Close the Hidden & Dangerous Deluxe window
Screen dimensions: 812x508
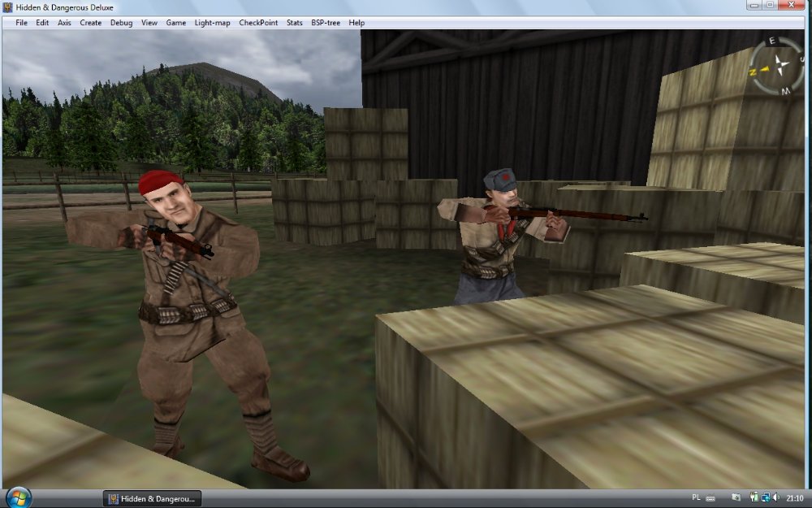click(x=791, y=5)
